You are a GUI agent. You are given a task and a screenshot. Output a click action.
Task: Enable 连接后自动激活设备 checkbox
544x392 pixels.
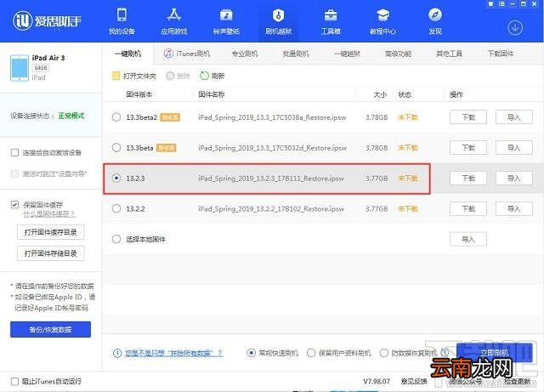click(x=14, y=152)
